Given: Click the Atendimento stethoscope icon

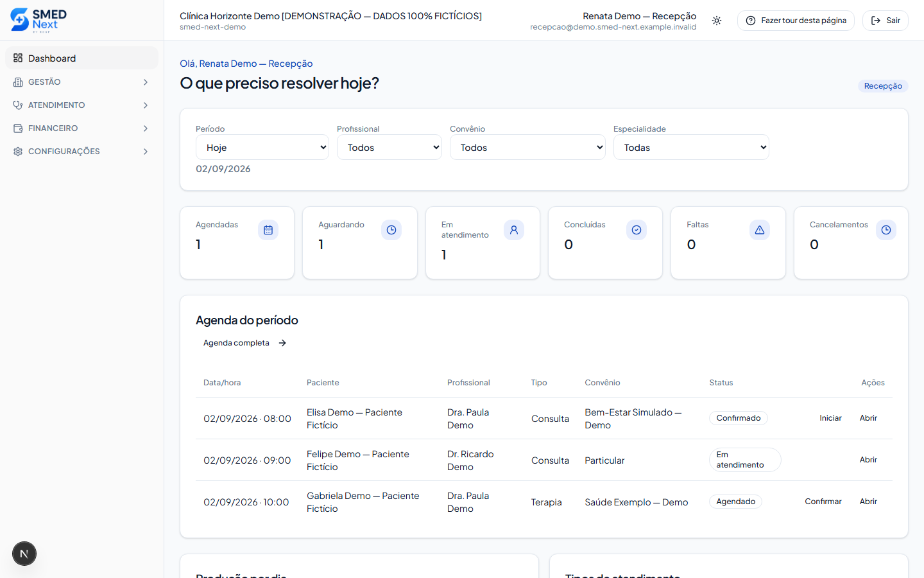Looking at the screenshot, I should pos(18,105).
